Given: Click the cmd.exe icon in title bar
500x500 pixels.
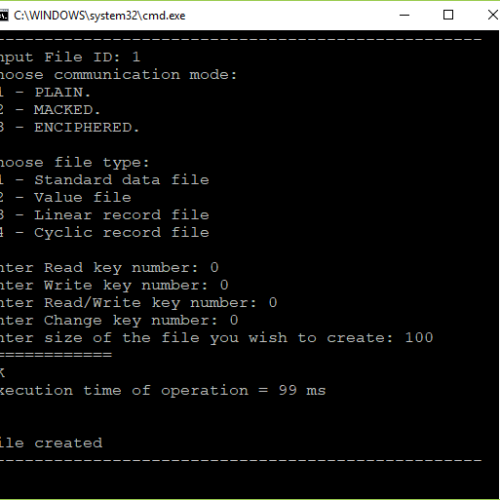Looking at the screenshot, I should coord(4,15).
